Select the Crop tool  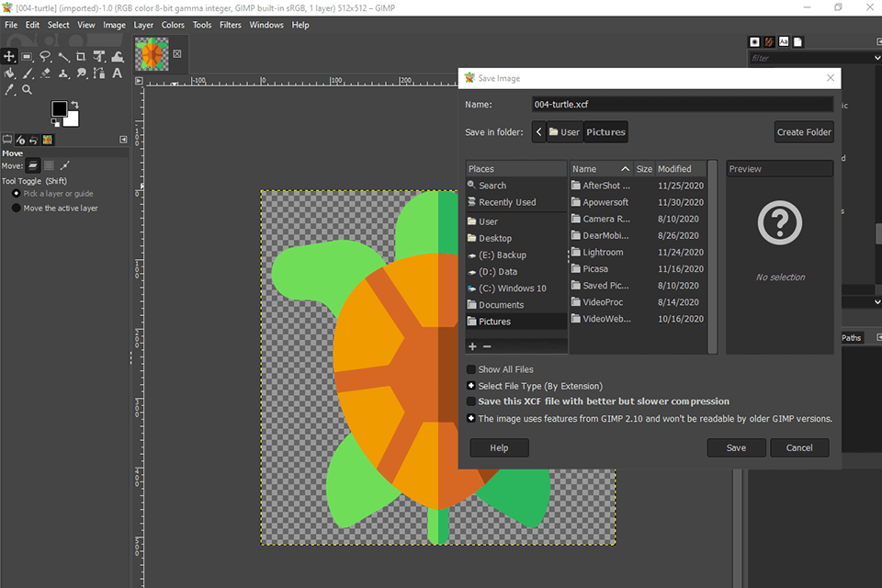tap(81, 57)
